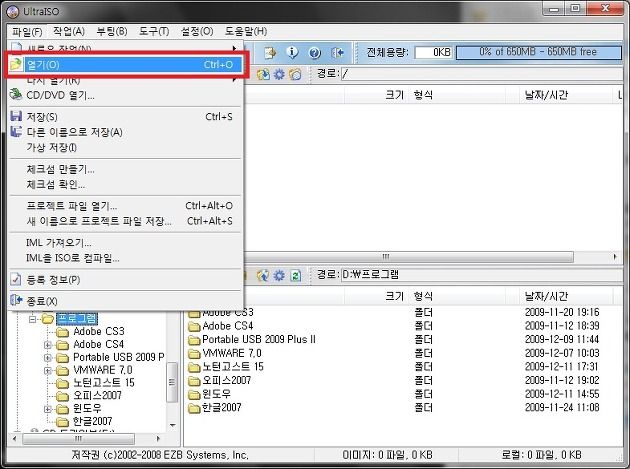
Task: Click the yellow folder icon beside 열기(O)
Action: point(16,64)
